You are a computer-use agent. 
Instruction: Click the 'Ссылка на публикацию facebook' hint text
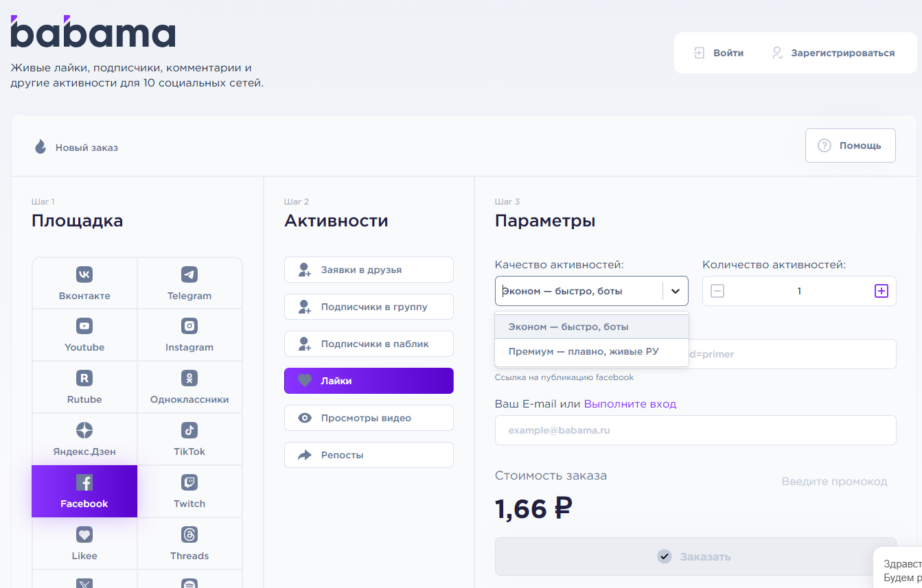click(564, 377)
